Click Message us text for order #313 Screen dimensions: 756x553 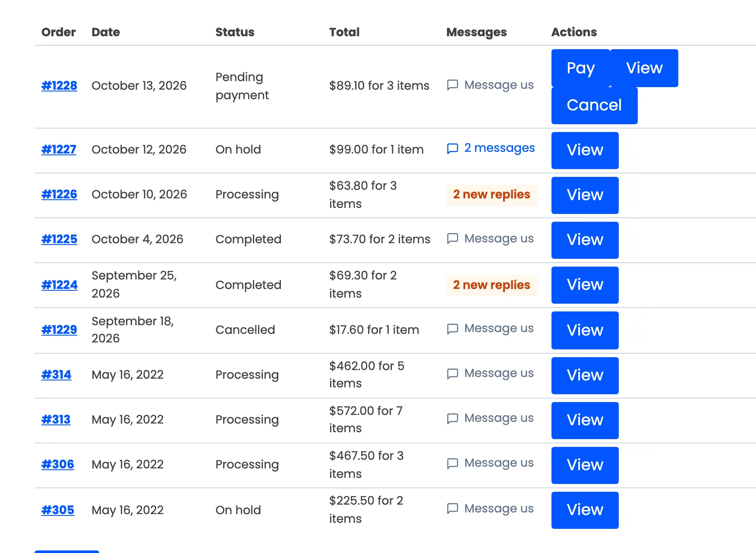click(499, 418)
